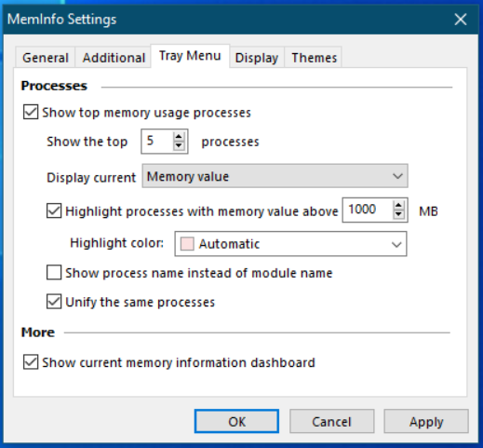
Task: Click the 'Processes' section heading
Action: pos(54,86)
